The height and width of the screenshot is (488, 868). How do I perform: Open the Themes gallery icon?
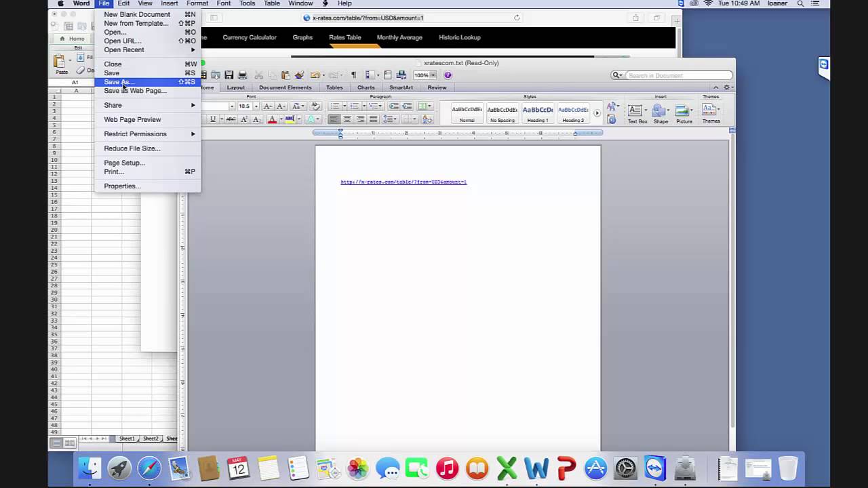(711, 113)
